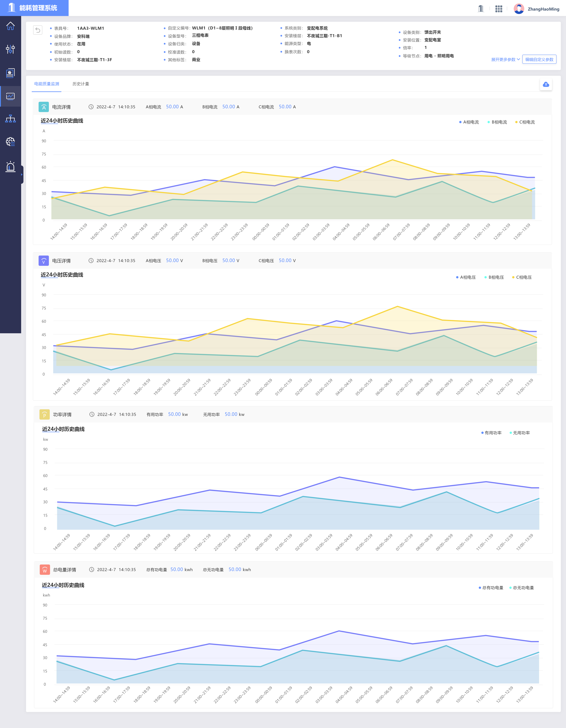Click the building icon in top bar
The image size is (566, 728).
(481, 9)
